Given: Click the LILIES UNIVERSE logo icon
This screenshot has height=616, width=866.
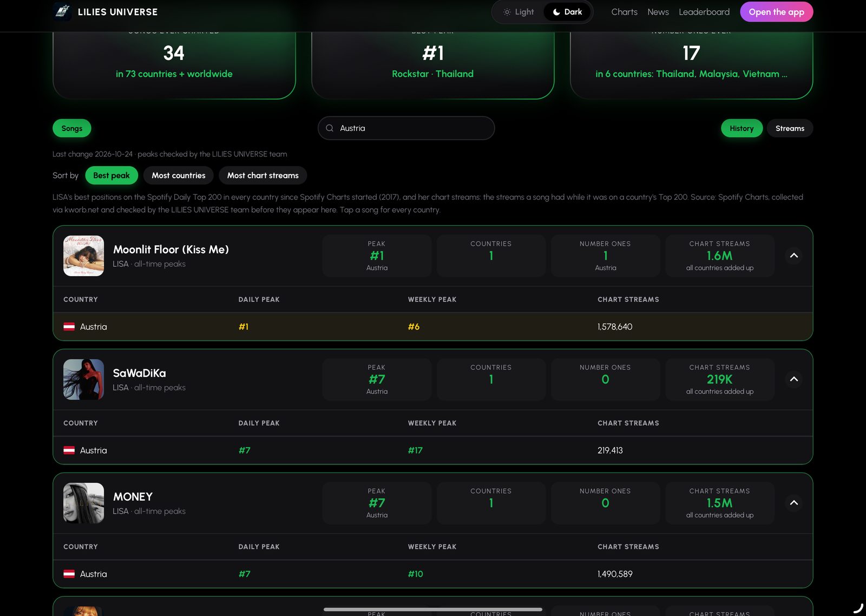Looking at the screenshot, I should click(x=63, y=11).
